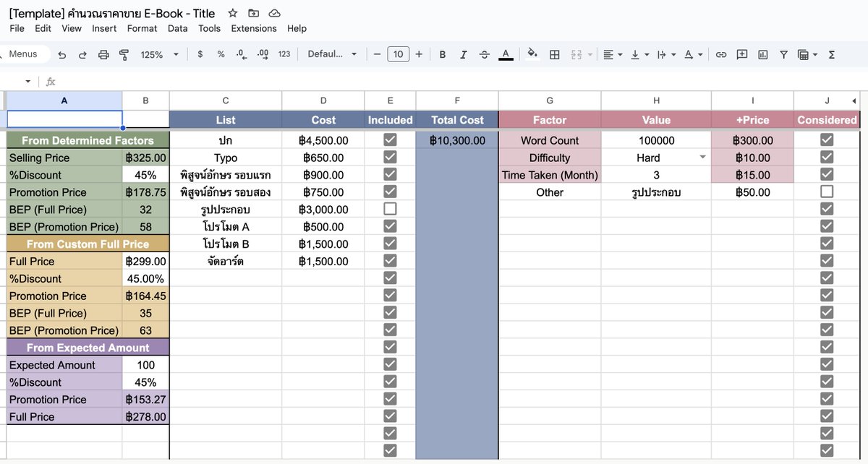The image size is (868, 464).
Task: Uncheck the Included box for ปก
Action: (391, 139)
